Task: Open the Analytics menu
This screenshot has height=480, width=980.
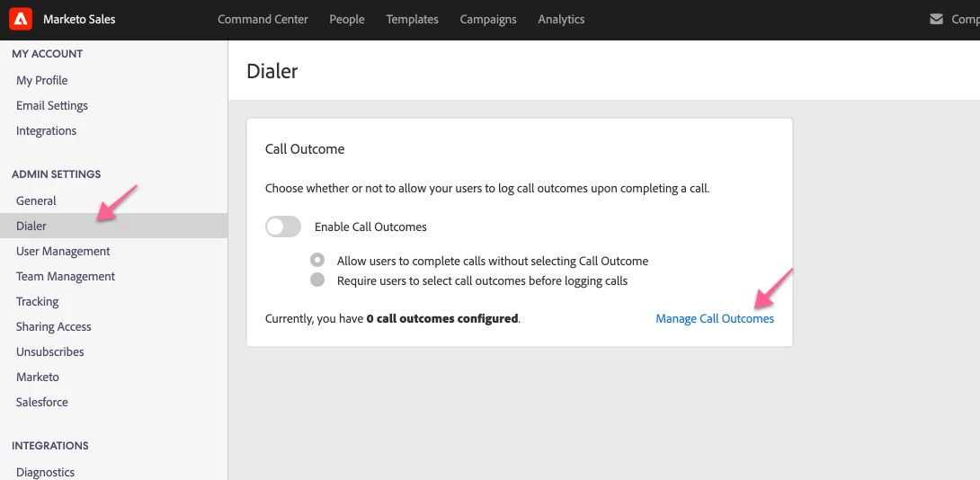Action: (561, 20)
